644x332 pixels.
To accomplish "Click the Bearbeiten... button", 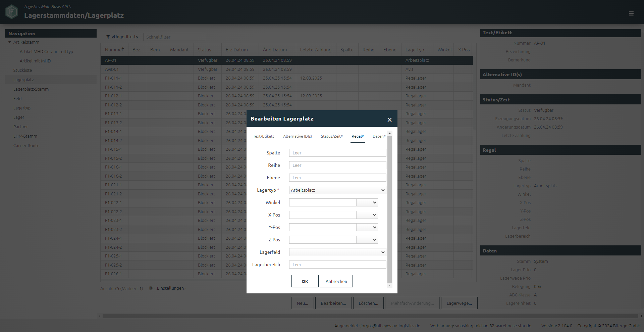I will [333, 303].
